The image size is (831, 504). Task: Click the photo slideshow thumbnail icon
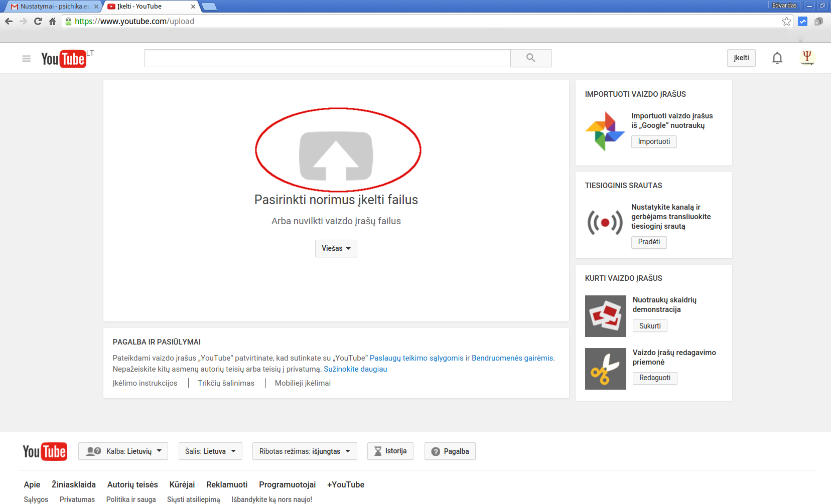tap(606, 316)
